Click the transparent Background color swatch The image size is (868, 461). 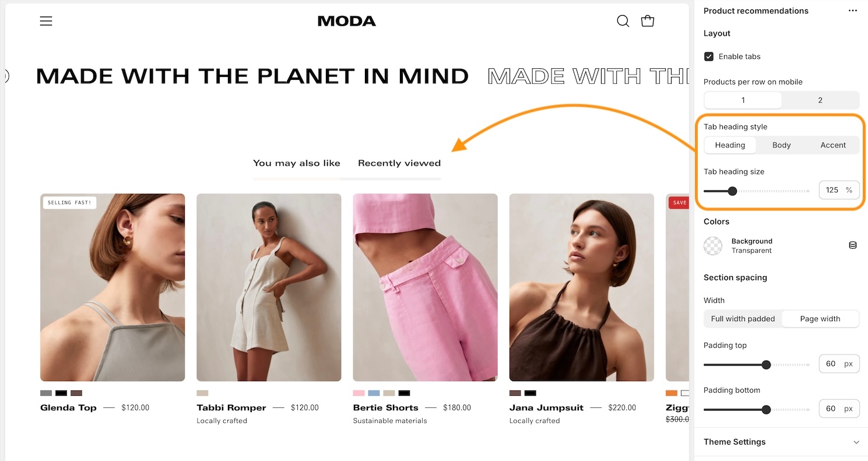click(713, 246)
